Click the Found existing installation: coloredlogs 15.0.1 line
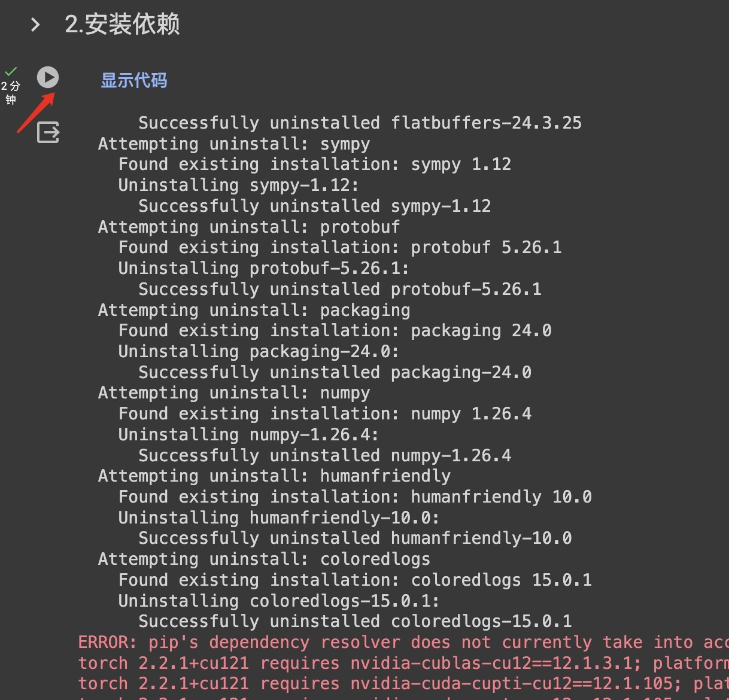The width and height of the screenshot is (729, 700). pyautogui.click(x=355, y=580)
